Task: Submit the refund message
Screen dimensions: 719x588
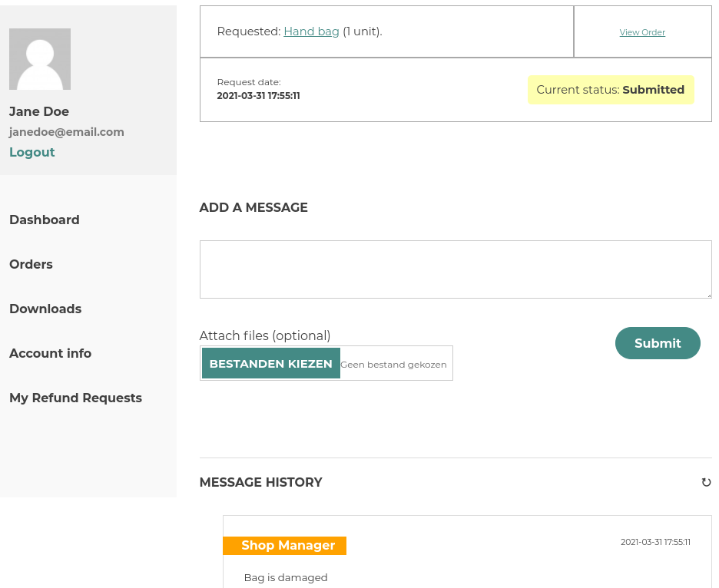Action: click(658, 343)
